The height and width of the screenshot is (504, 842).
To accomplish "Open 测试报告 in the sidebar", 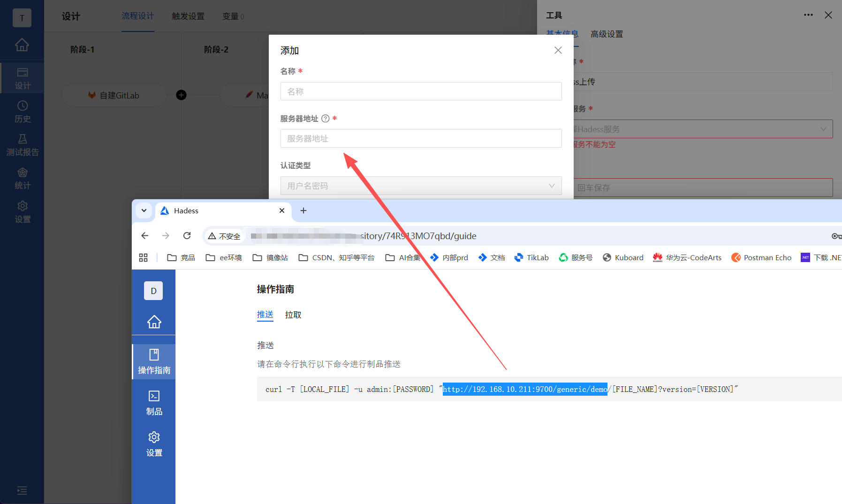I will click(x=22, y=145).
